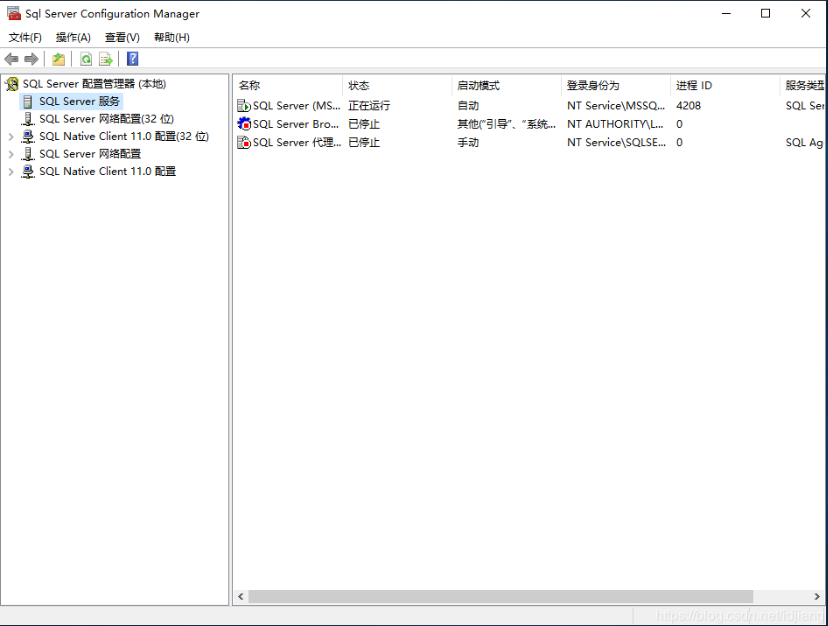Open the properties toolbar icon
Screen dimensions: 828x626
[58, 59]
